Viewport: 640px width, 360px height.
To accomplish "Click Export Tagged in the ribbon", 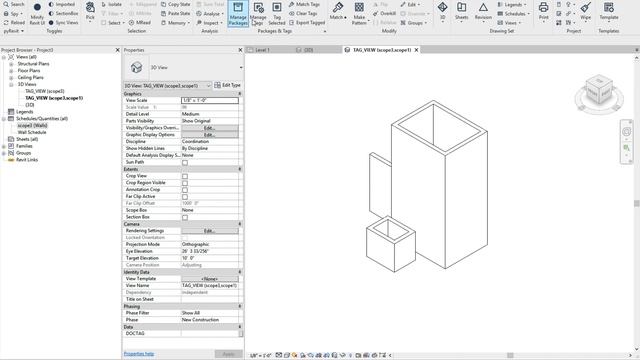I will point(307,23).
